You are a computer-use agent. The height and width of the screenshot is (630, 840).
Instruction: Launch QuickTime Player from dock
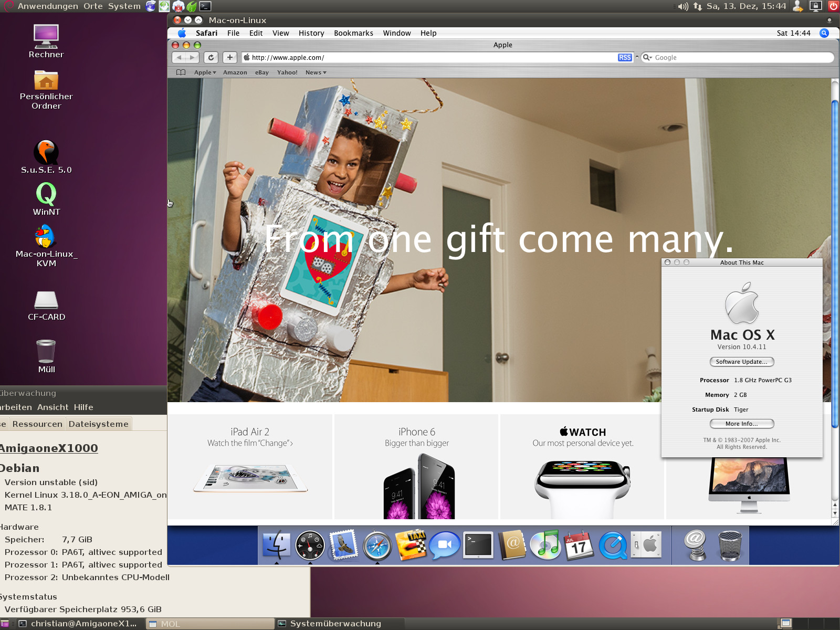pos(612,545)
